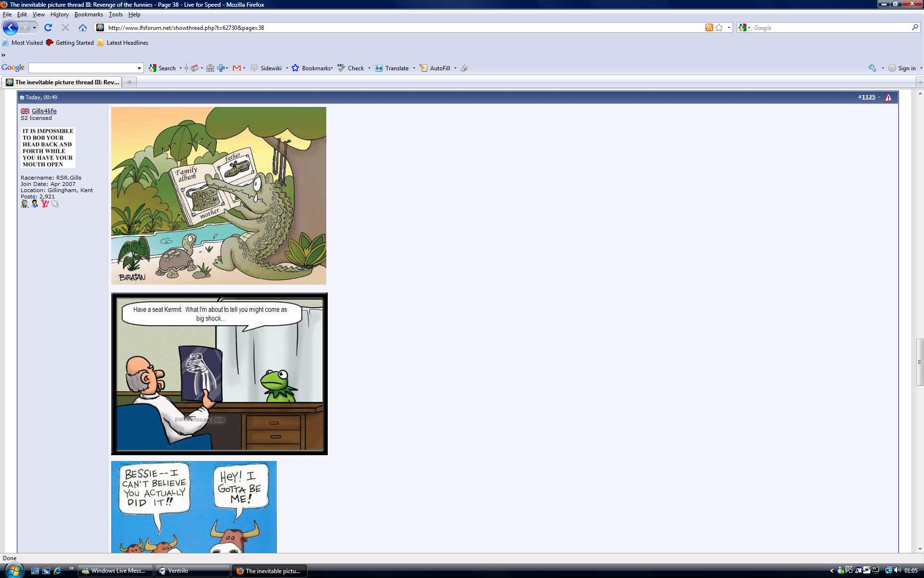
Task: Open the Google Toolbar search box dropdown
Action: coord(140,68)
